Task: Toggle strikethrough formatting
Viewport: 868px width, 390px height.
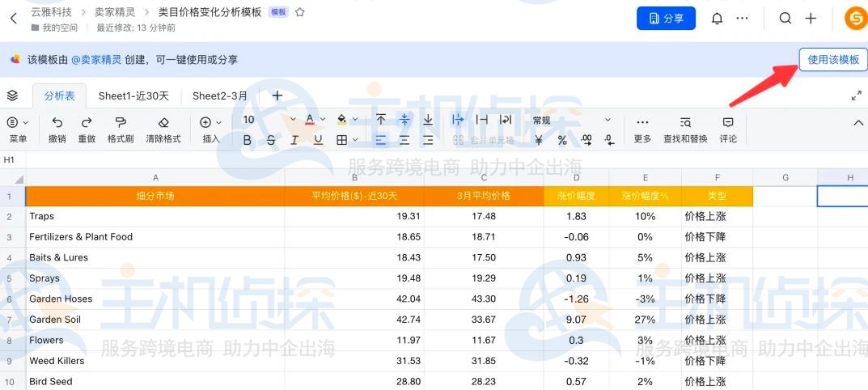Action: coord(271,140)
